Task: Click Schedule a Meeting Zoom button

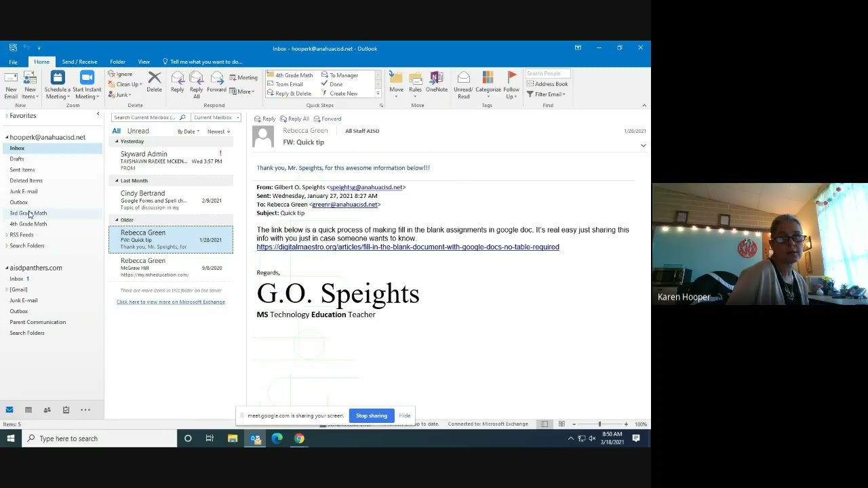Action: (x=57, y=85)
